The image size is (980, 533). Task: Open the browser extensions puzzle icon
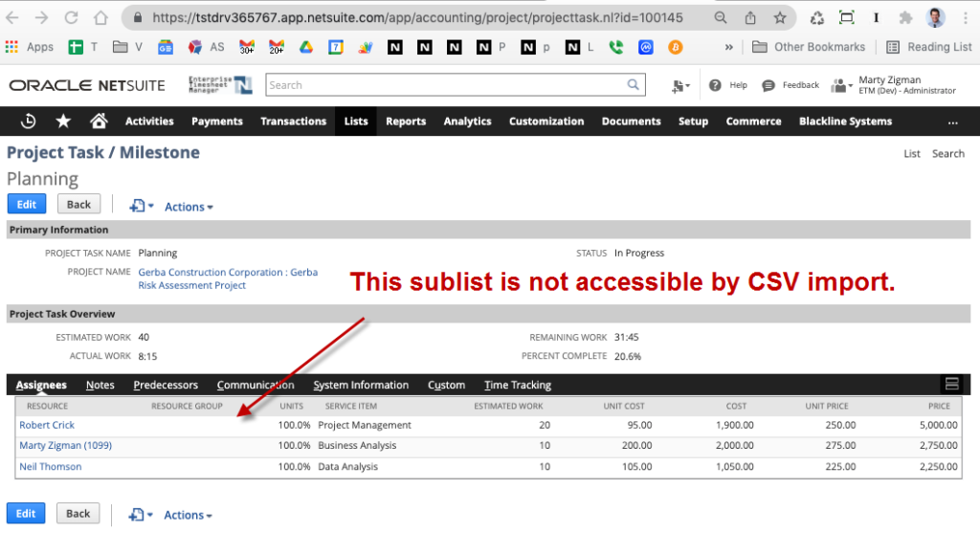click(905, 17)
